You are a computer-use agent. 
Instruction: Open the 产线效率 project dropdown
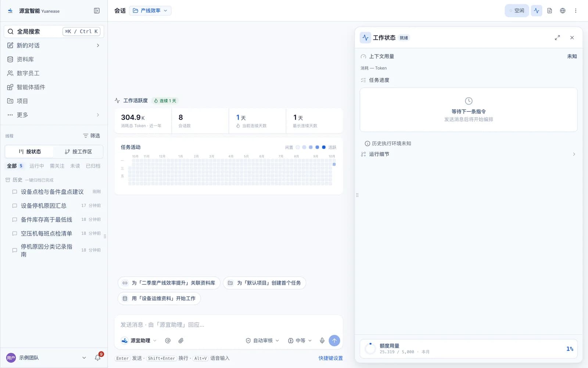tap(150, 11)
